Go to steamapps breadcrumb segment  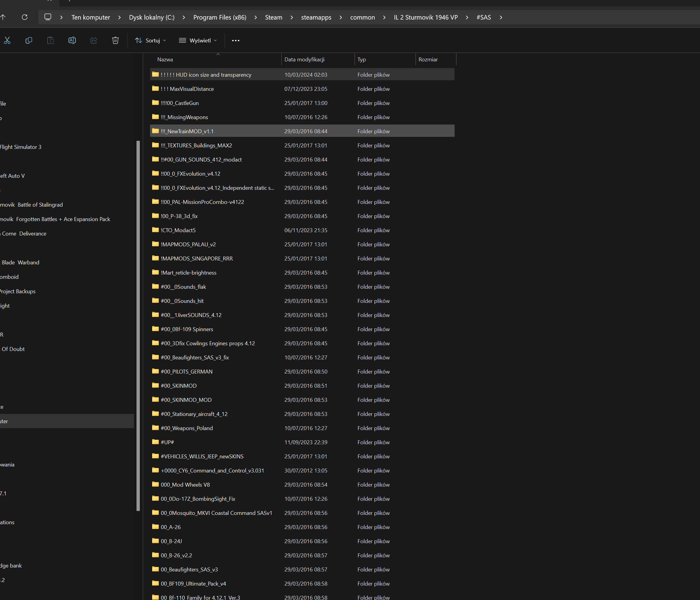316,17
